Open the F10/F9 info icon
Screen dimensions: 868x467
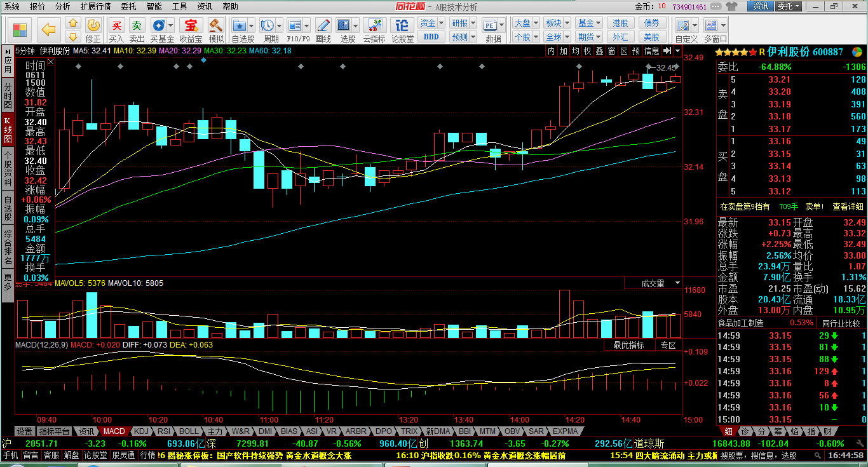[x=295, y=25]
